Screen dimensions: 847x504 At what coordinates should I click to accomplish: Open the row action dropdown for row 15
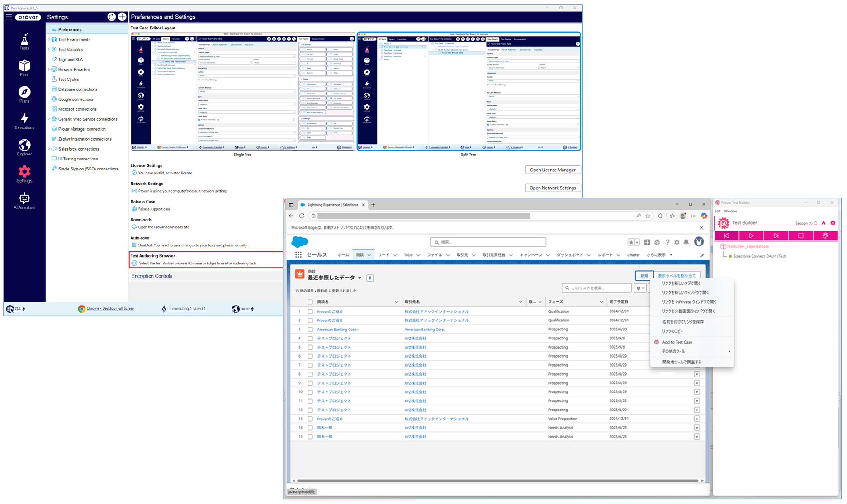[696, 437]
